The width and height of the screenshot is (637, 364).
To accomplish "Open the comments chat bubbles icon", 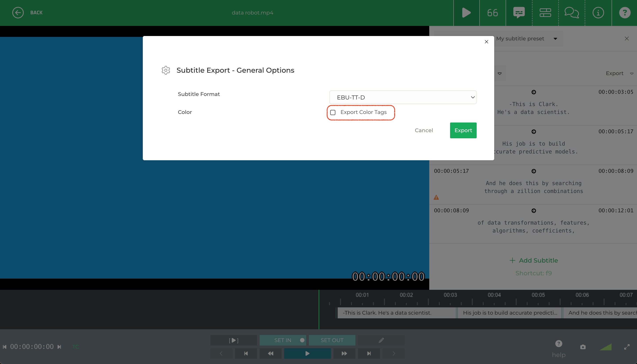I will 572,13.
